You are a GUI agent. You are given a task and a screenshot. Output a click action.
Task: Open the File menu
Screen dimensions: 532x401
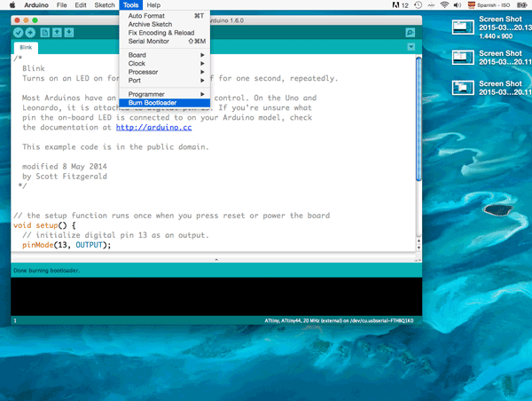(x=62, y=5)
